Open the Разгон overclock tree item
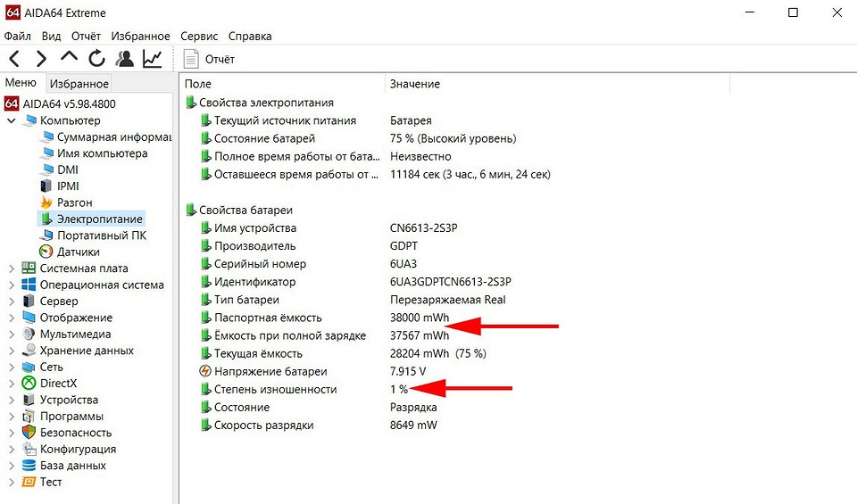The width and height of the screenshot is (857, 504). click(x=74, y=202)
